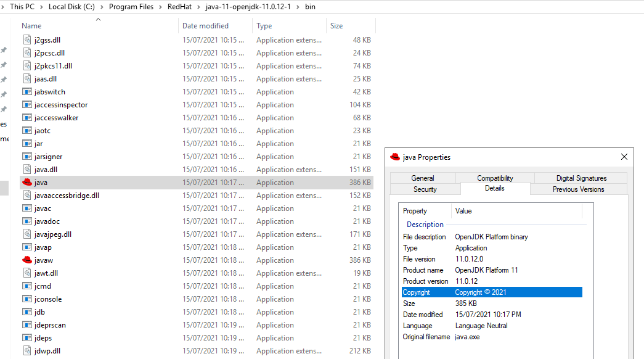Navigate to This PC in address bar
644x359 pixels.
click(x=22, y=7)
